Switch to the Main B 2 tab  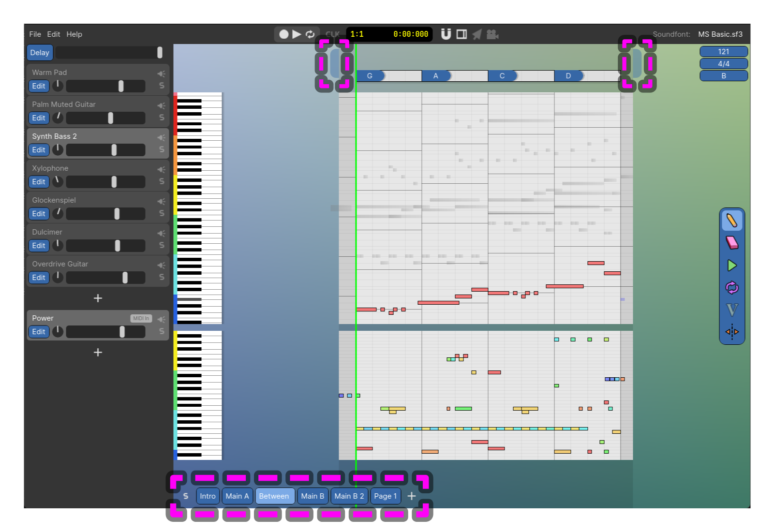click(x=349, y=496)
